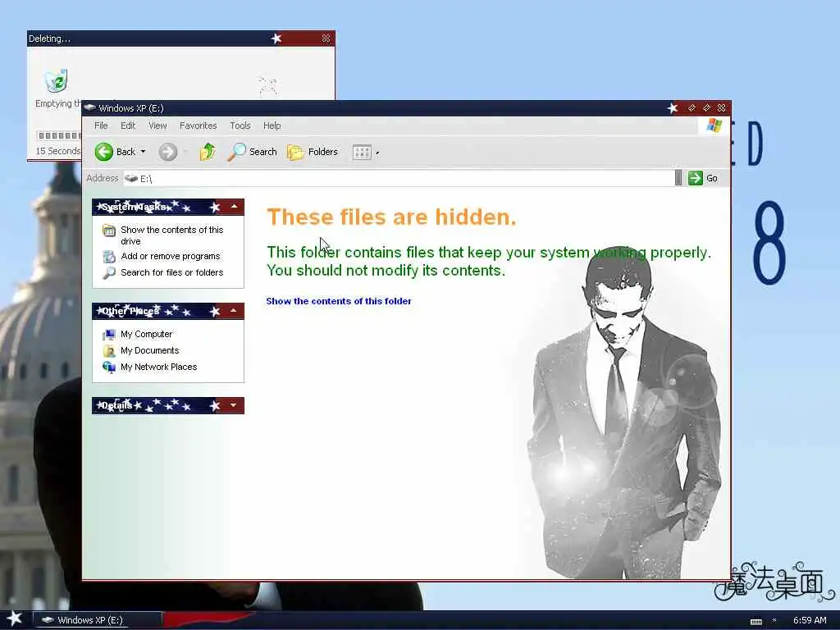This screenshot has width=840, height=630.
Task: Open Views dropdown arrow next to grid icon
Action: pos(377,153)
